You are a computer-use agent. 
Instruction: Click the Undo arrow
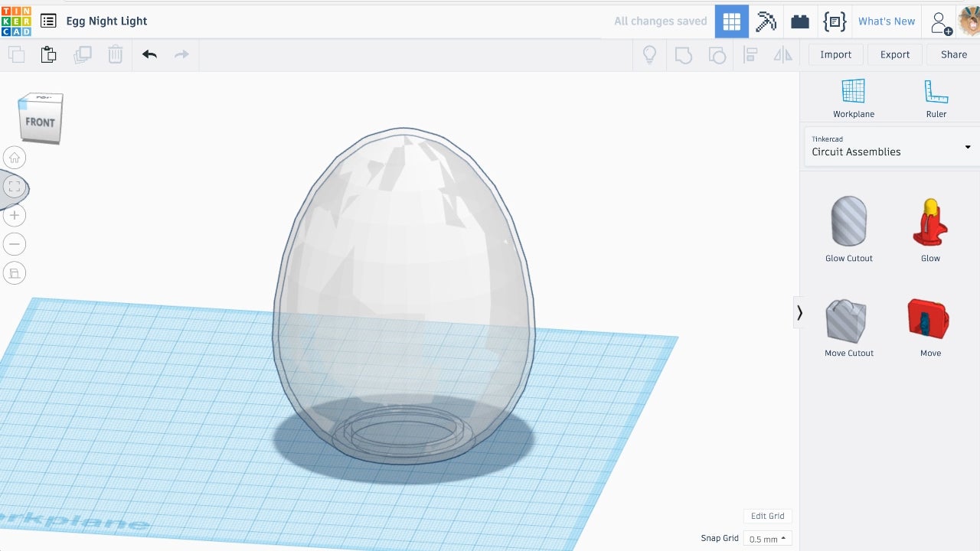(x=149, y=54)
